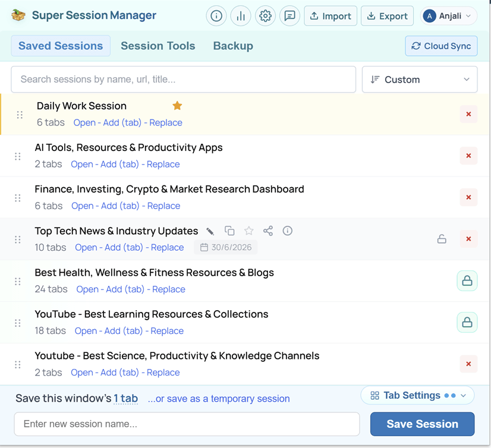Delete AI Tools, Resources & Productivity Apps session
Image resolution: width=491 pixels, height=448 pixels.
tap(468, 156)
